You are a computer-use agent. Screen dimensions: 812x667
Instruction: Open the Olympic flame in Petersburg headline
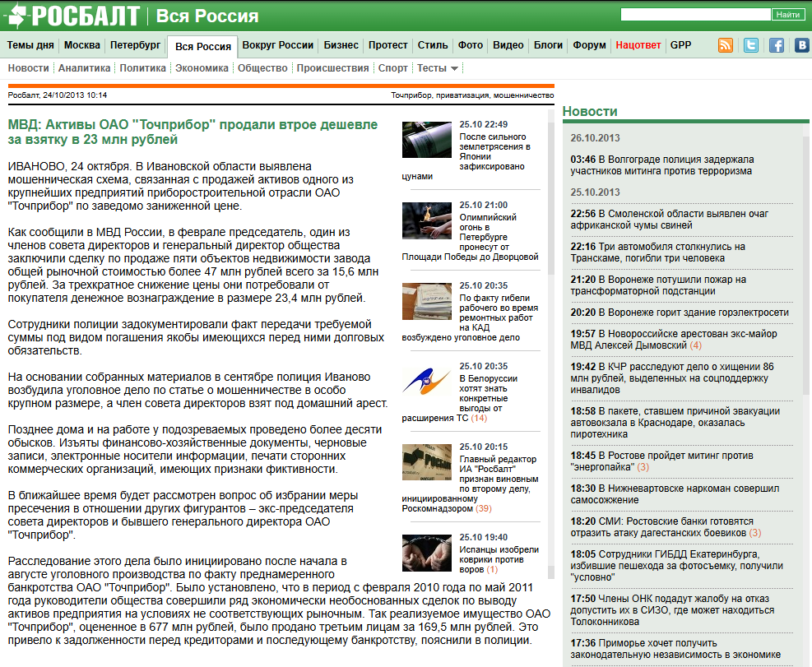click(470, 237)
